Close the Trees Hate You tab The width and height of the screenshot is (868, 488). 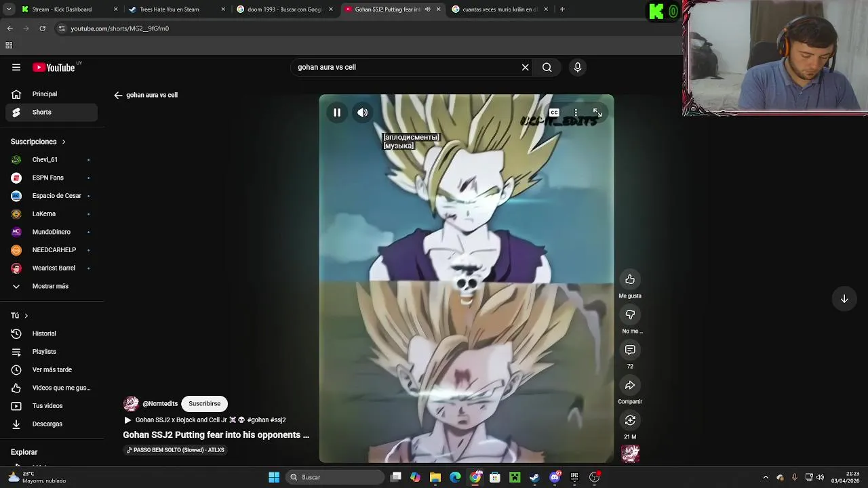coord(223,9)
